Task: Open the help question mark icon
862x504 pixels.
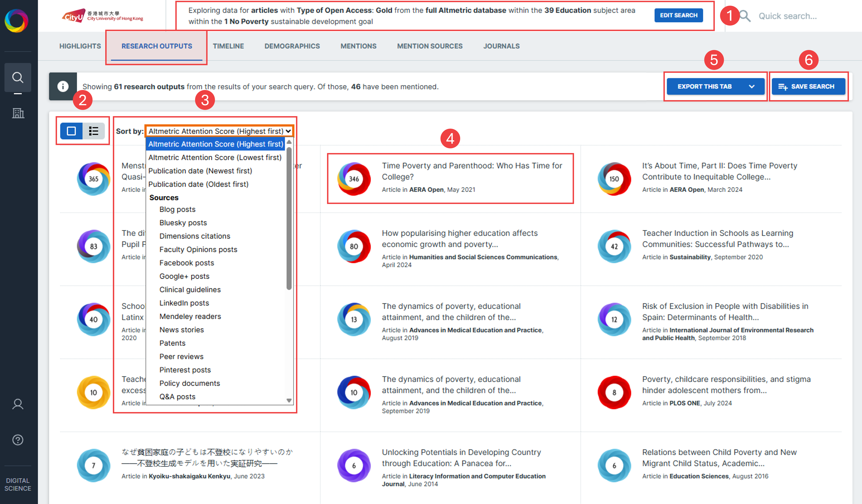Action: pyautogui.click(x=18, y=440)
